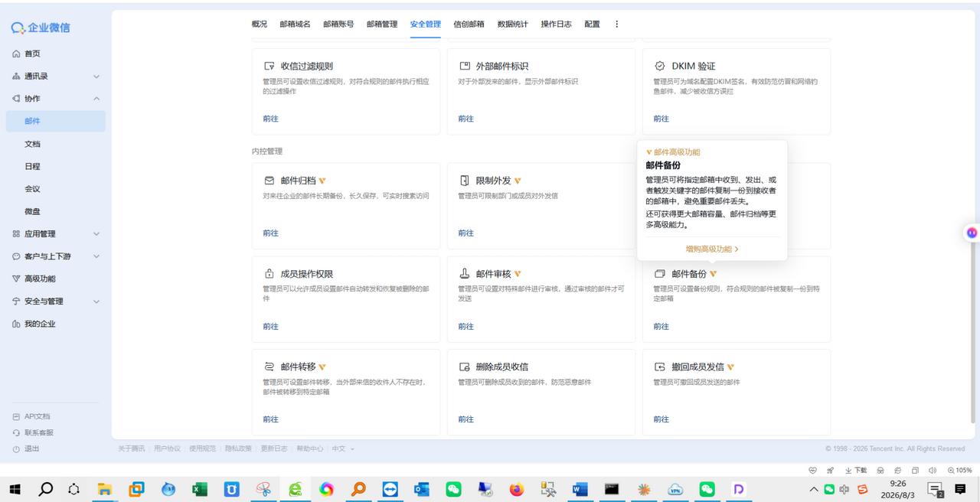Click 前往 under 成员操作权限
980x502 pixels.
point(270,326)
